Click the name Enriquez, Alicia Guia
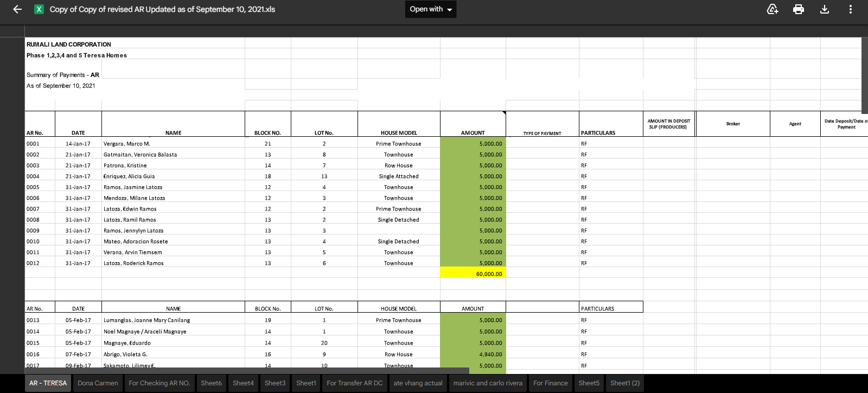Viewport: 868px width, 393px height. click(129, 176)
